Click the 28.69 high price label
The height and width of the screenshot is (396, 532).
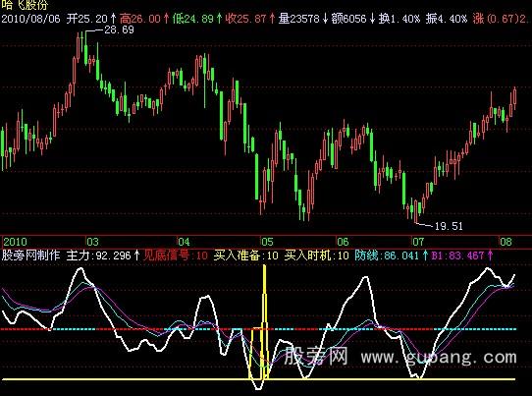click(119, 29)
